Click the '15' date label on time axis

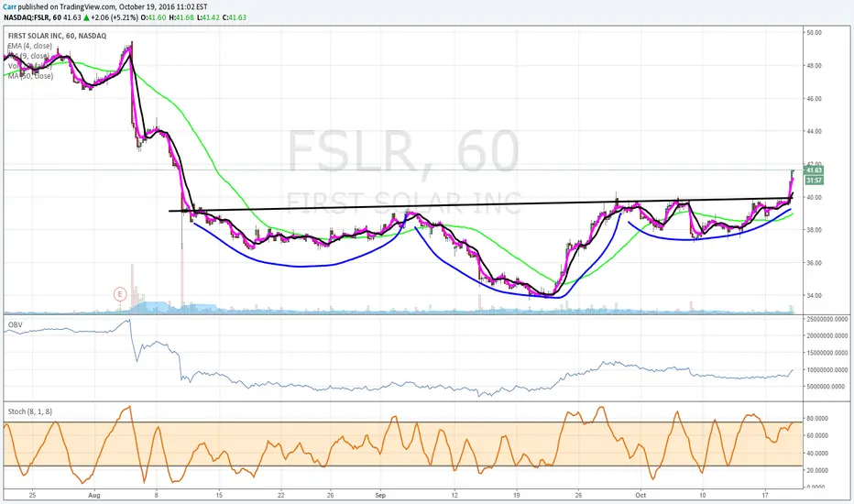point(219,495)
